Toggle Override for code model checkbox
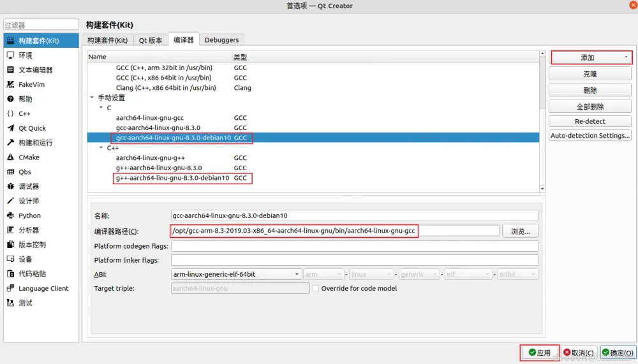The width and height of the screenshot is (638, 364). (316, 288)
